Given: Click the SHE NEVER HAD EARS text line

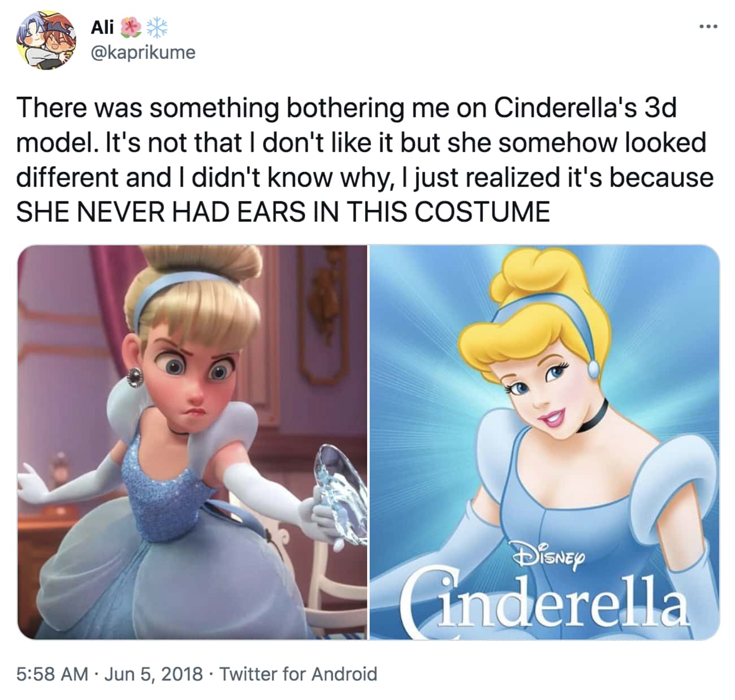Looking at the screenshot, I should (283, 212).
